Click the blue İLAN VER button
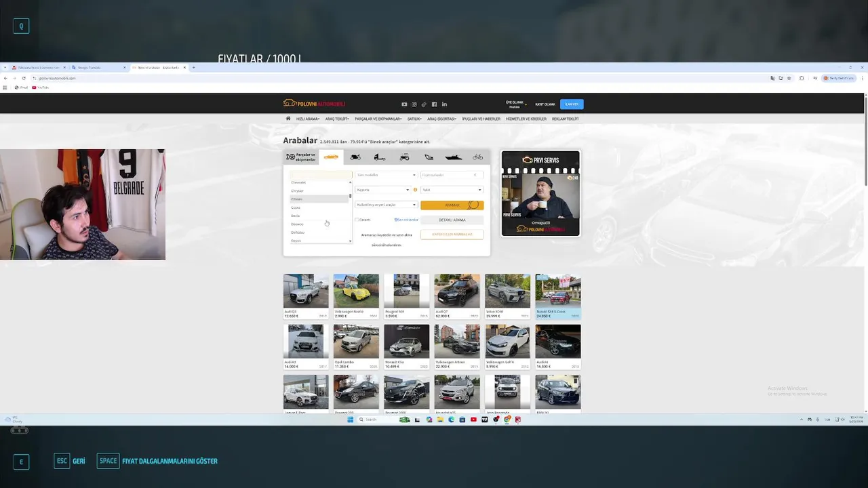The height and width of the screenshot is (488, 868). (572, 104)
